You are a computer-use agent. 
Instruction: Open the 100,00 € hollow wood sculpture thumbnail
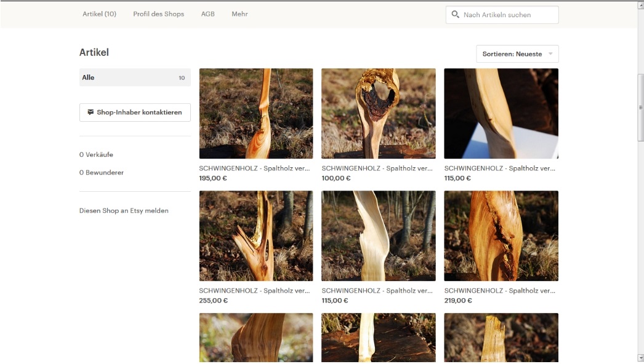point(378,114)
